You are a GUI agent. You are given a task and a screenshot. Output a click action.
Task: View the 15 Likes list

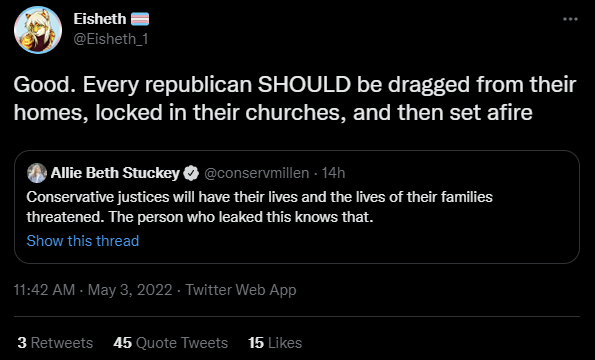(275, 343)
